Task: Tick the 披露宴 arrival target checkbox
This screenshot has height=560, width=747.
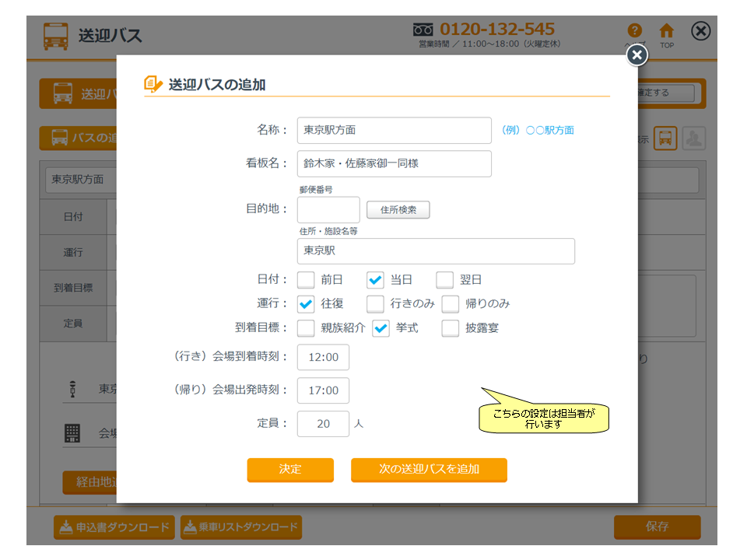Action: pyautogui.click(x=451, y=328)
